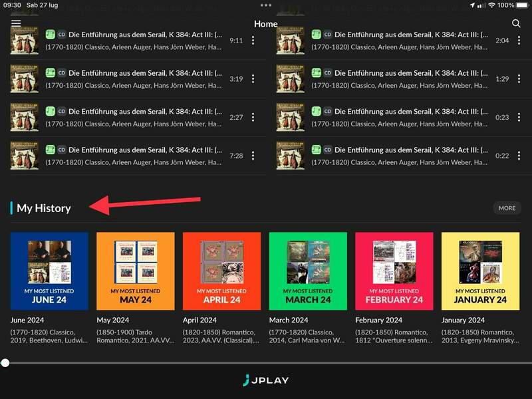Open three-dot menu of the 7:28 track
Viewport: 532px width, 399px height.
pyautogui.click(x=253, y=156)
